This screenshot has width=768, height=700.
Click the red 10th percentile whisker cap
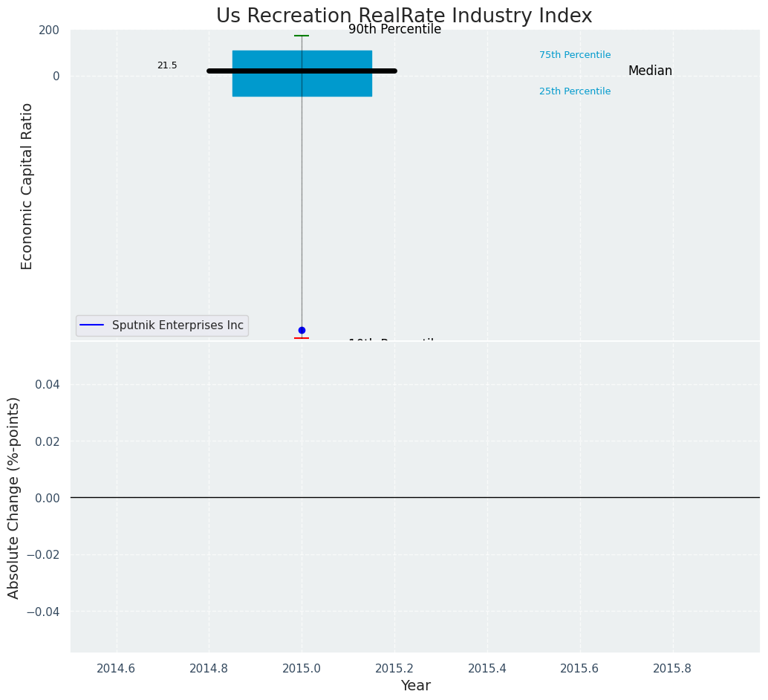pos(302,338)
